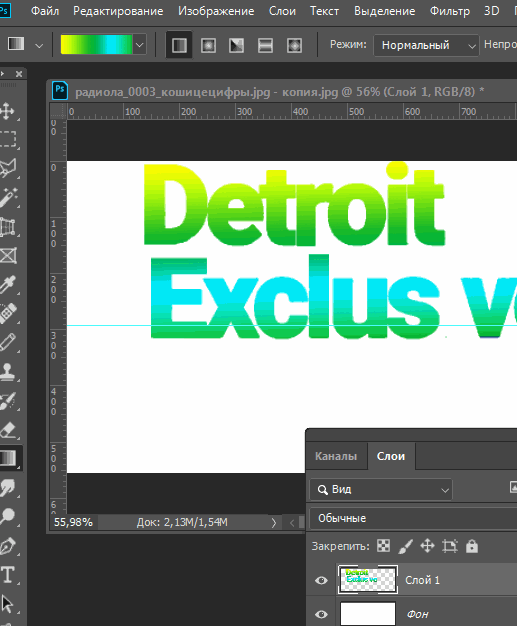
Task: Select the Eyedropper tool
Action: pos(8,285)
